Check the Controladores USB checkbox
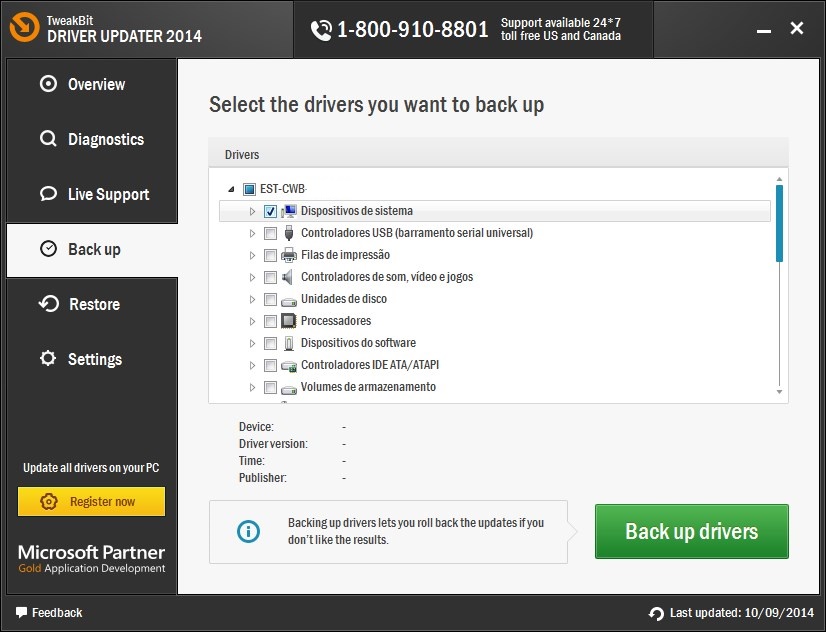Image resolution: width=826 pixels, height=632 pixels. 270,233
